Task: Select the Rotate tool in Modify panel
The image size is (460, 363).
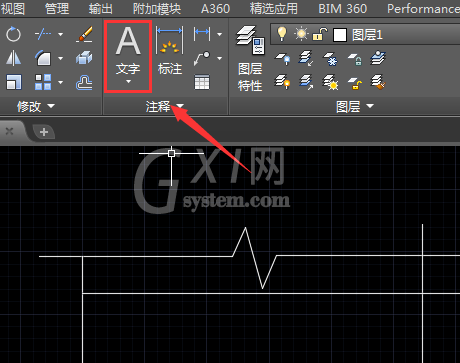Action: 13,34
